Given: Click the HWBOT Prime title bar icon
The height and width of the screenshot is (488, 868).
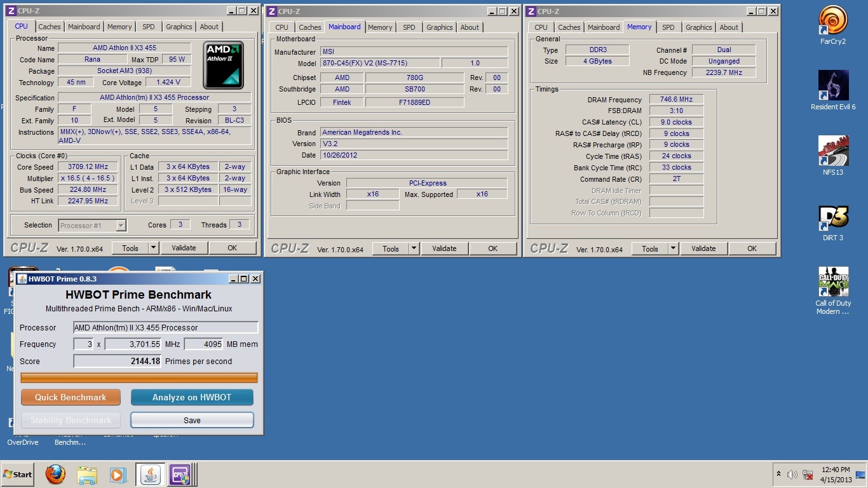Looking at the screenshot, I should click(22, 278).
